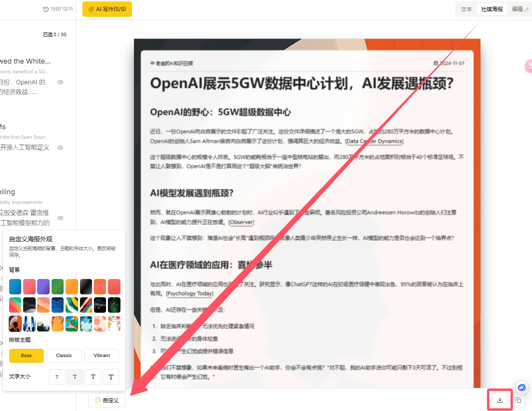The width and height of the screenshot is (532, 411).
Task: Toggle eye icon for 安德森·霍洛维茨 item
Action: coord(60,218)
